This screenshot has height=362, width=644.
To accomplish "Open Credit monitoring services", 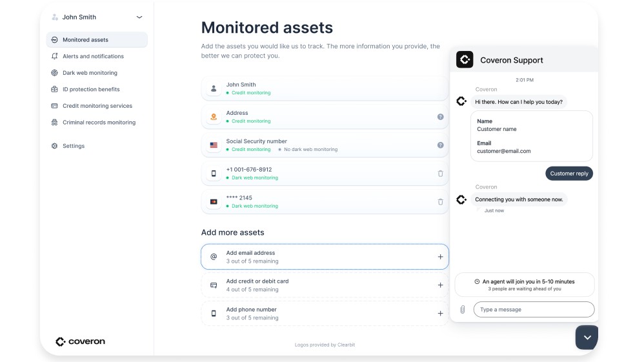I will [97, 106].
